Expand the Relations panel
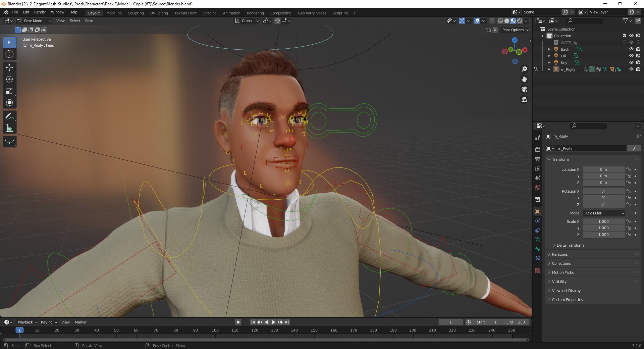644x349 pixels. 593,254
